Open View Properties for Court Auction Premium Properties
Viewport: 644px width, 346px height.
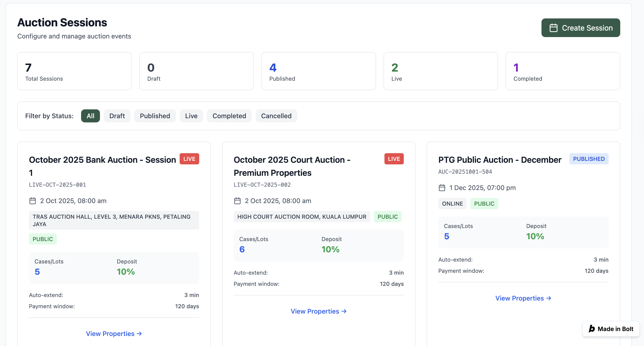pyautogui.click(x=319, y=311)
